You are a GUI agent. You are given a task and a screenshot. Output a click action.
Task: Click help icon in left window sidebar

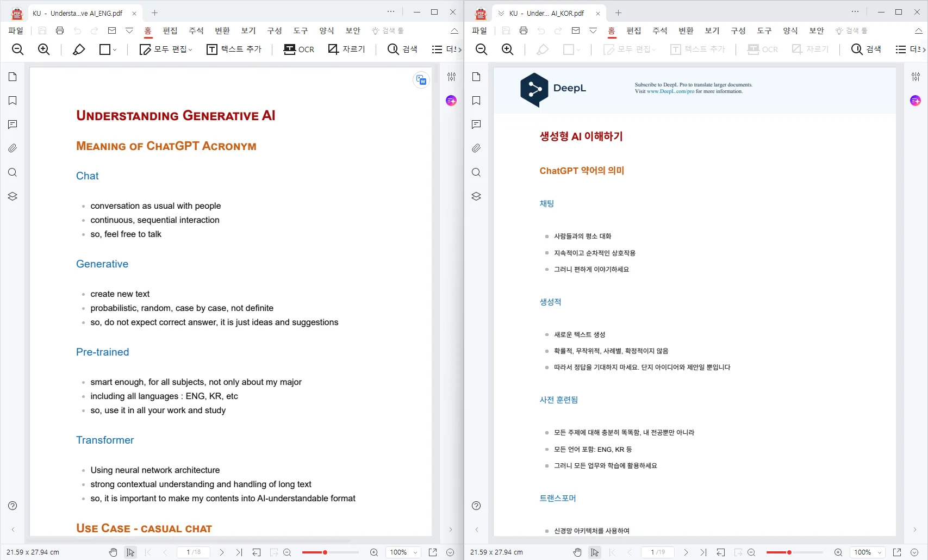[x=13, y=506]
